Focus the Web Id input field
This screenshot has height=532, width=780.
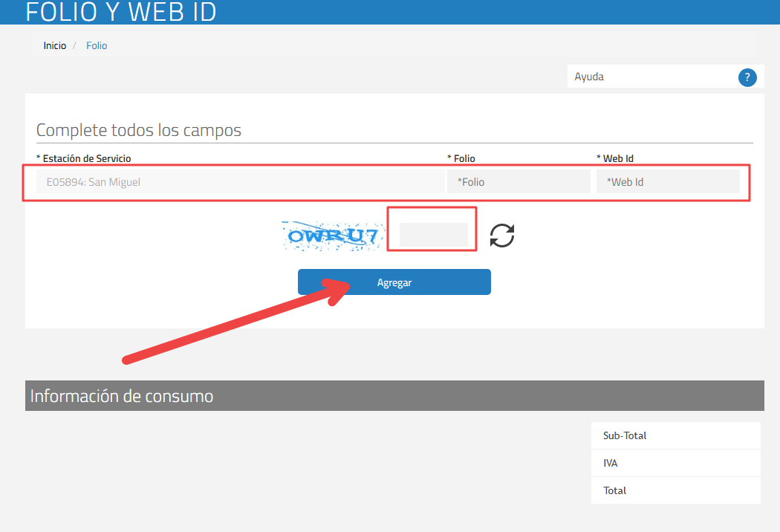pyautogui.click(x=668, y=181)
